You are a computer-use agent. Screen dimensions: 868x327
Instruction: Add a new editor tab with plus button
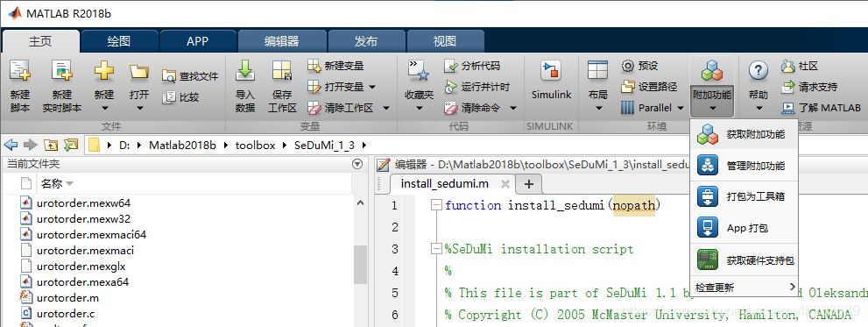click(529, 184)
